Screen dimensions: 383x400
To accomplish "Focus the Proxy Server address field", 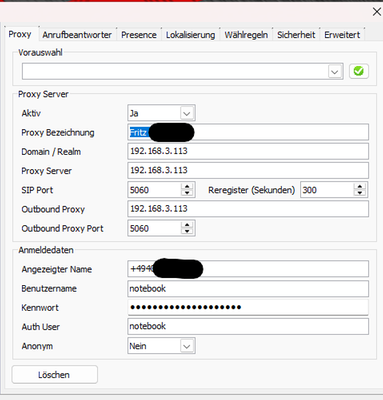I will pos(248,170).
